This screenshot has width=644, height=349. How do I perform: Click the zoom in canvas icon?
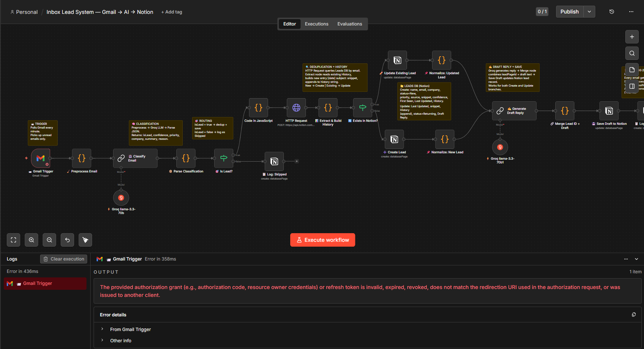tap(31, 240)
